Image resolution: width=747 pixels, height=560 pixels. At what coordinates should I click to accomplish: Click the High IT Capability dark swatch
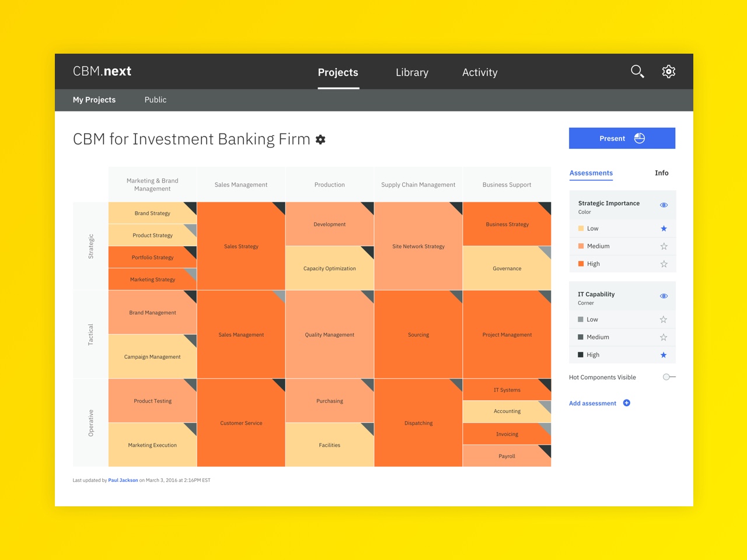581,355
